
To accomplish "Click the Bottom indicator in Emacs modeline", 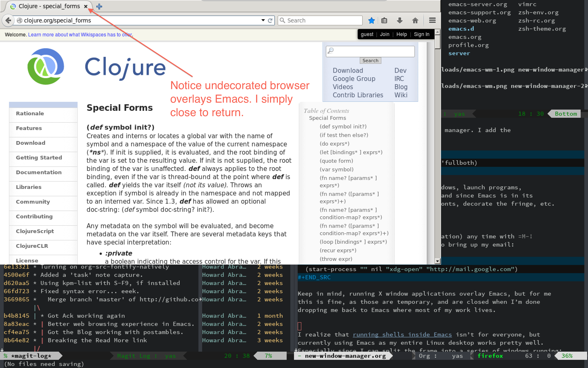I will [x=566, y=114].
